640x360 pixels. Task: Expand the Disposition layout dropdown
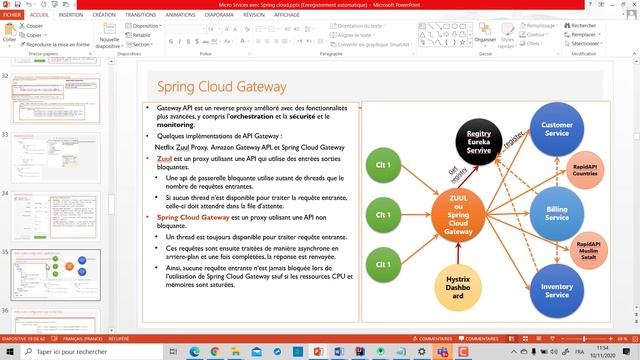point(143,26)
